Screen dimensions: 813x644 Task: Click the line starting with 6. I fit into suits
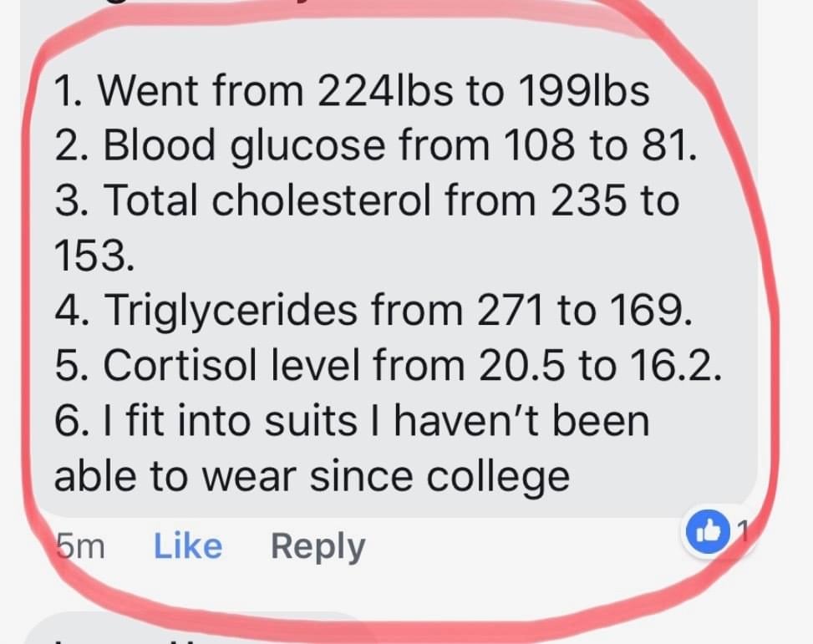coord(352,420)
